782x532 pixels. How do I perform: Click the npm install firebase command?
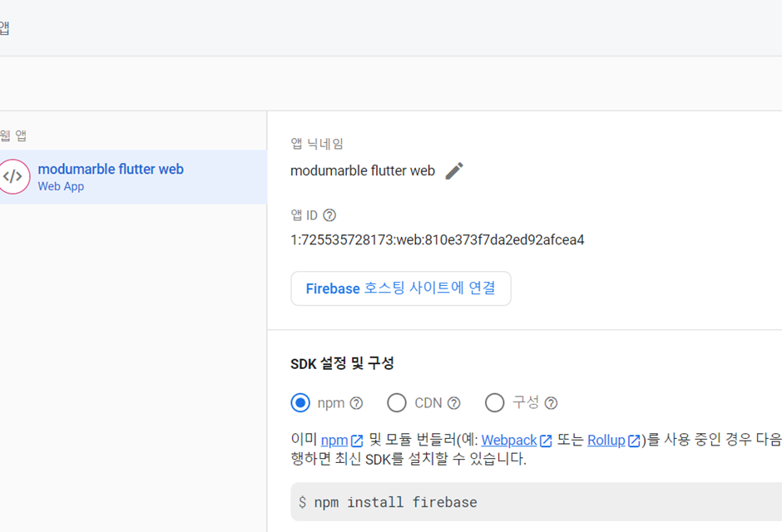(x=395, y=502)
